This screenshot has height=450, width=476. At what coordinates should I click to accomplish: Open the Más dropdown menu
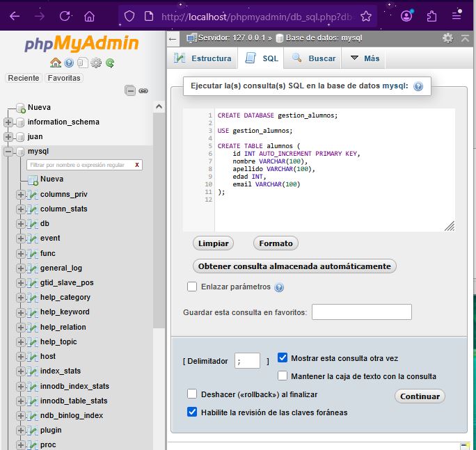coord(365,58)
